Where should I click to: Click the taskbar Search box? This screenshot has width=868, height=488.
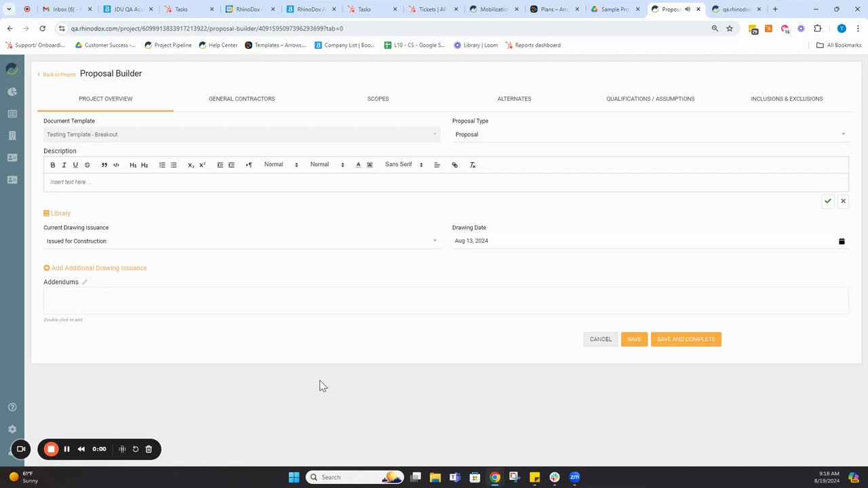[355, 477]
